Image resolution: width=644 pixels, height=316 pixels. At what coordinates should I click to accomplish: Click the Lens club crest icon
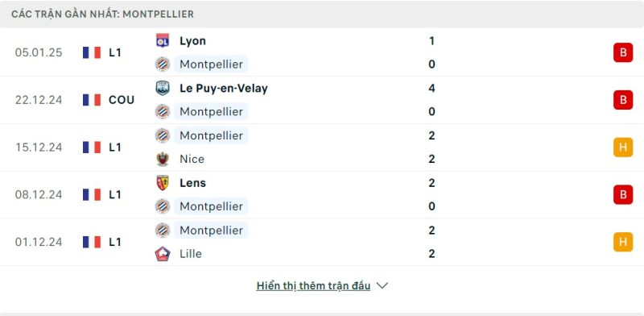tap(163, 183)
